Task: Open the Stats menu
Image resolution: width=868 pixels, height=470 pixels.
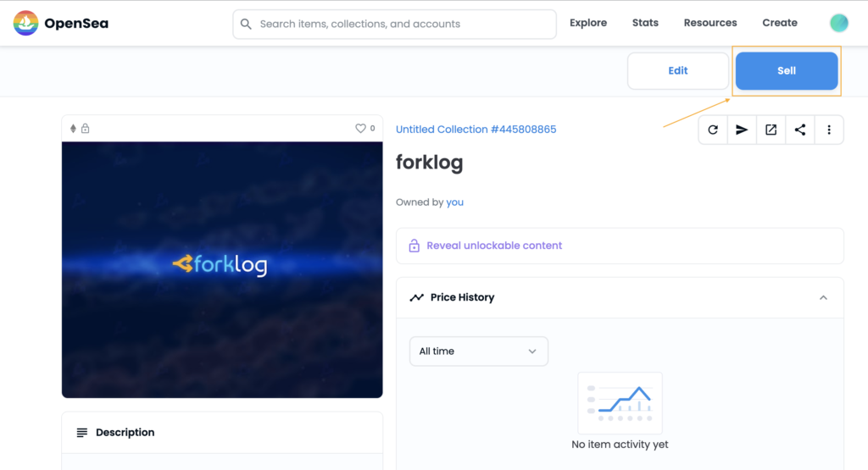Action: pyautogui.click(x=645, y=23)
